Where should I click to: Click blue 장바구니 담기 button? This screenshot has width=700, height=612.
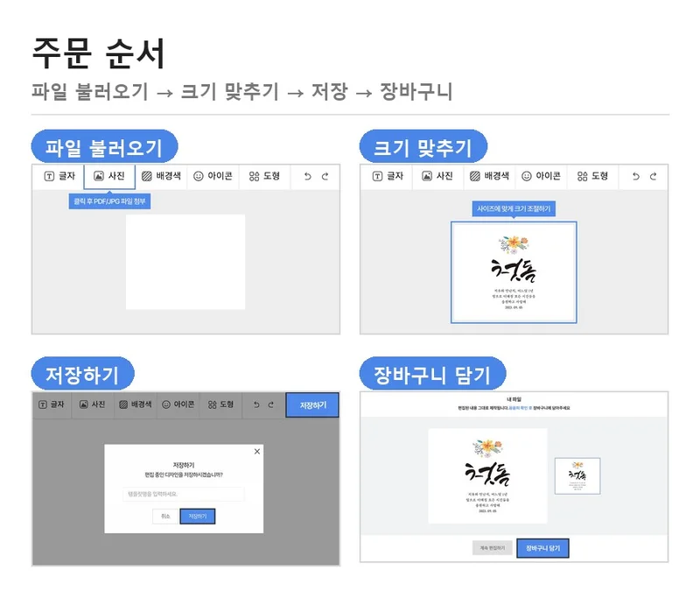click(542, 548)
